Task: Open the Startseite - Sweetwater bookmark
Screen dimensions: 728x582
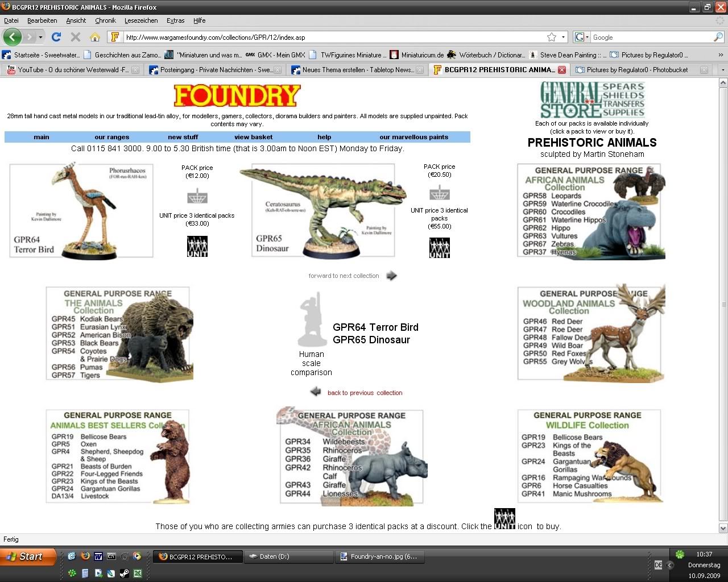Action: [41, 55]
